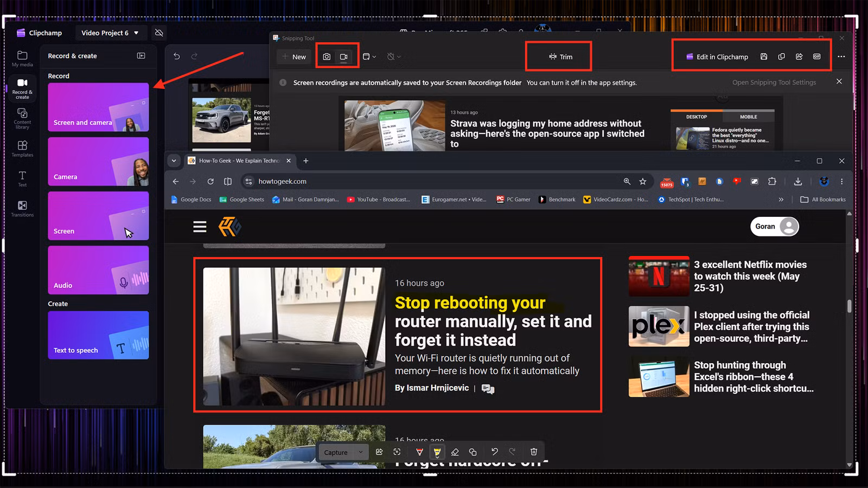The height and width of the screenshot is (488, 868).
Task: Switch Snipping Tool to screenshot mode
Action: coord(327,56)
